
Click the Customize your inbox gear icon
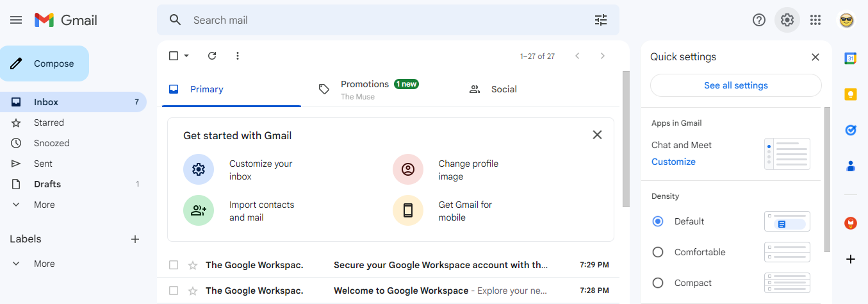pos(199,169)
